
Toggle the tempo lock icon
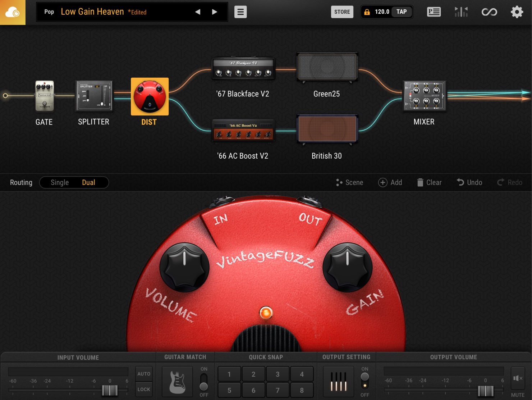coord(367,12)
